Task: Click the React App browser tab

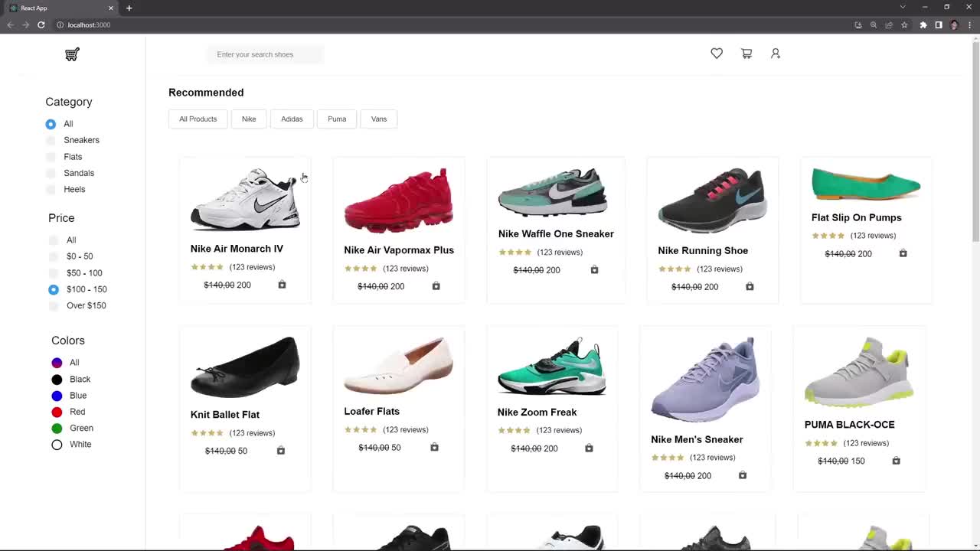Action: pyautogui.click(x=61, y=8)
